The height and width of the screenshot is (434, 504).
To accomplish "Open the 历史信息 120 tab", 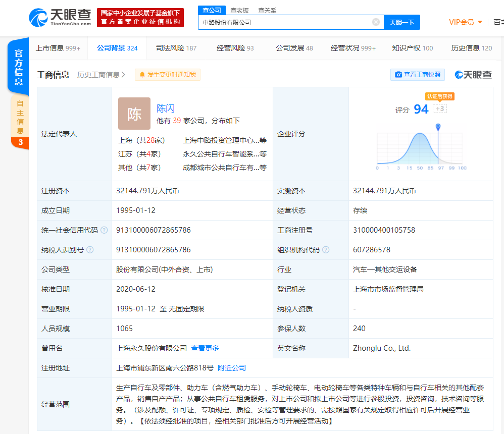I will (x=472, y=48).
